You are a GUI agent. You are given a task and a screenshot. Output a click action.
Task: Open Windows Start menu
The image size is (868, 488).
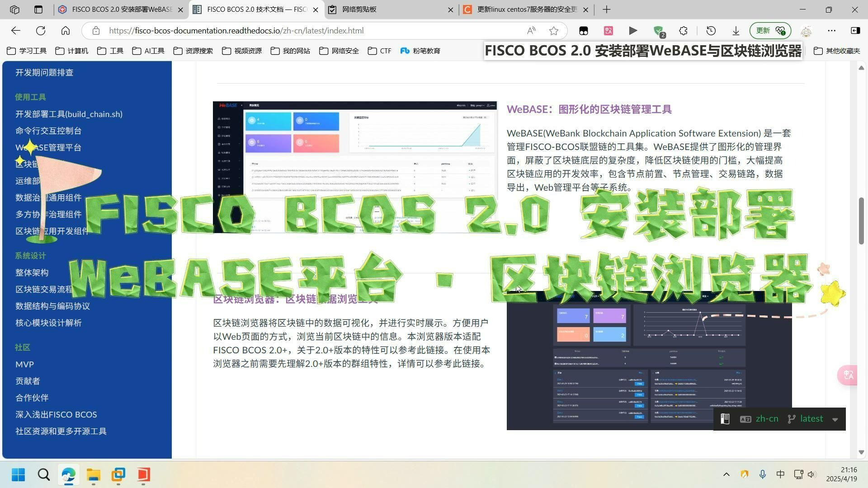(x=19, y=474)
